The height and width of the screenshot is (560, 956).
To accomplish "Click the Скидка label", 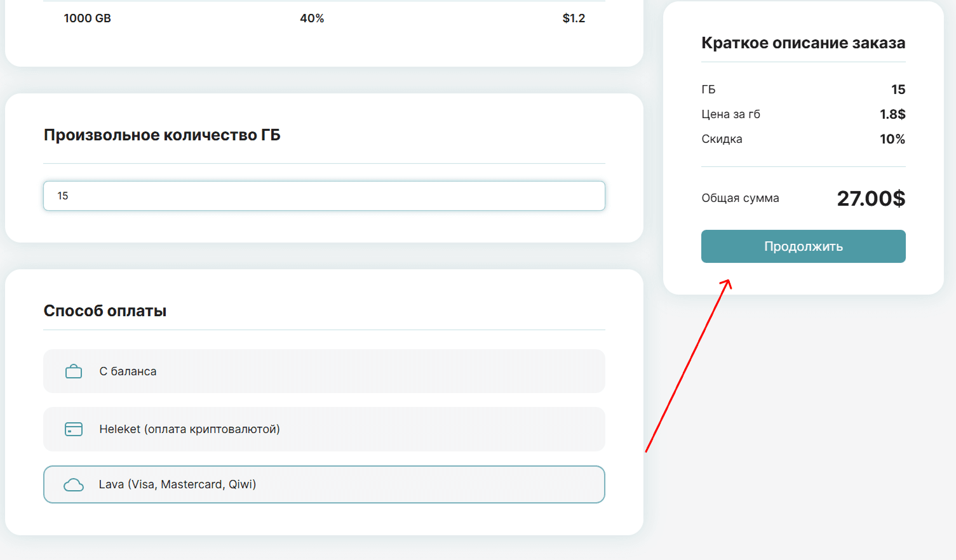I will 722,139.
